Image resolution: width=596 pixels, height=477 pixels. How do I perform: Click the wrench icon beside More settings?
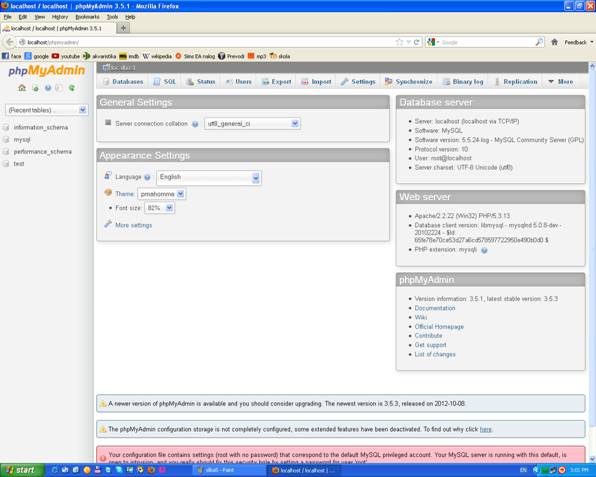coord(108,224)
